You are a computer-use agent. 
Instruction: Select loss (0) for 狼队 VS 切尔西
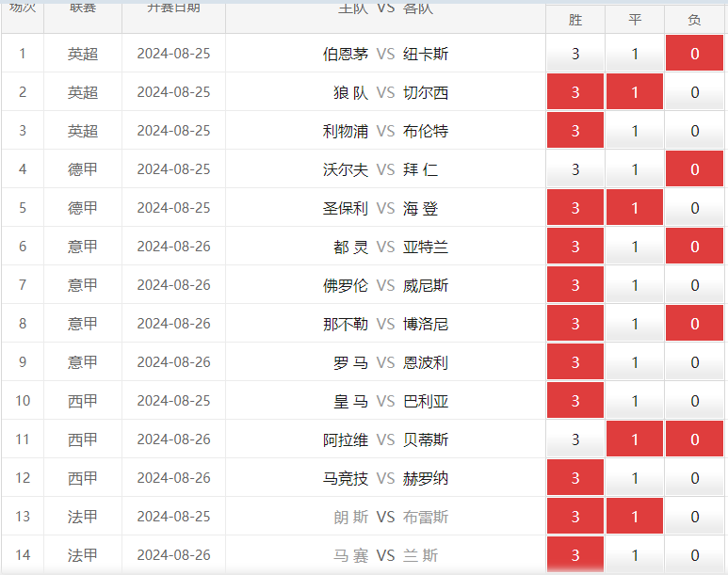point(695,92)
